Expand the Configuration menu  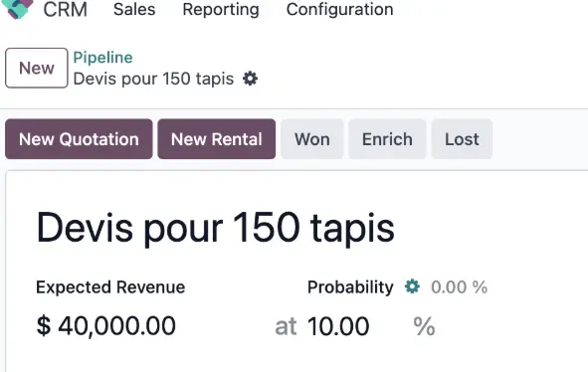point(339,9)
